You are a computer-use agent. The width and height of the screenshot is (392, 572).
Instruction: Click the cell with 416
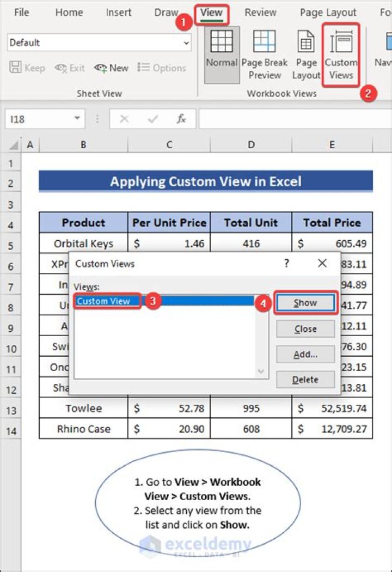[251, 244]
